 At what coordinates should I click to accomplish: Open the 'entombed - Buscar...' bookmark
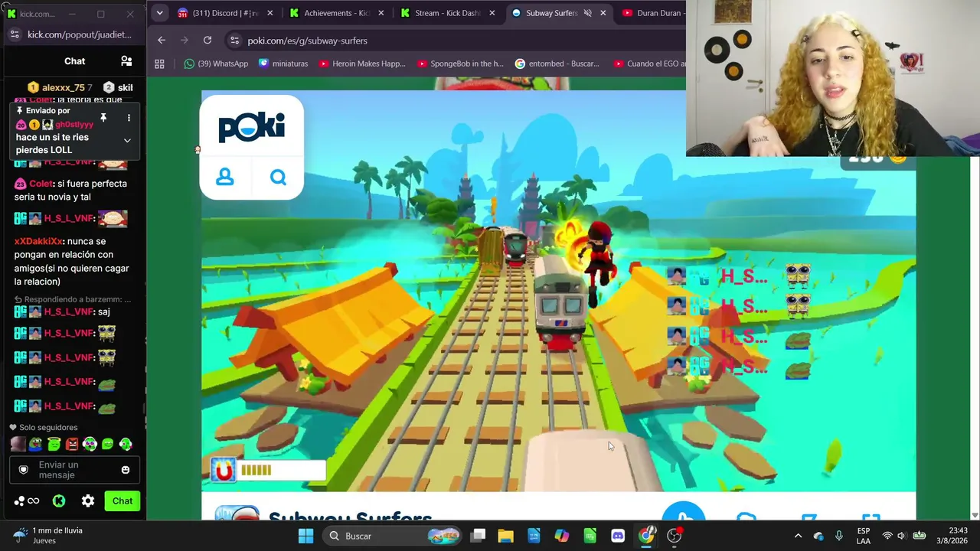pyautogui.click(x=557, y=64)
